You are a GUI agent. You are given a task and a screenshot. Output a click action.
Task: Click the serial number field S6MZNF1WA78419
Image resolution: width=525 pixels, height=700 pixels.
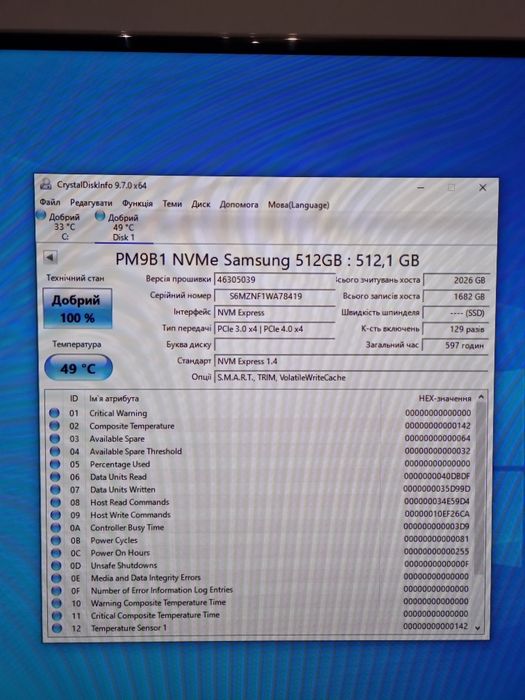pos(275,296)
